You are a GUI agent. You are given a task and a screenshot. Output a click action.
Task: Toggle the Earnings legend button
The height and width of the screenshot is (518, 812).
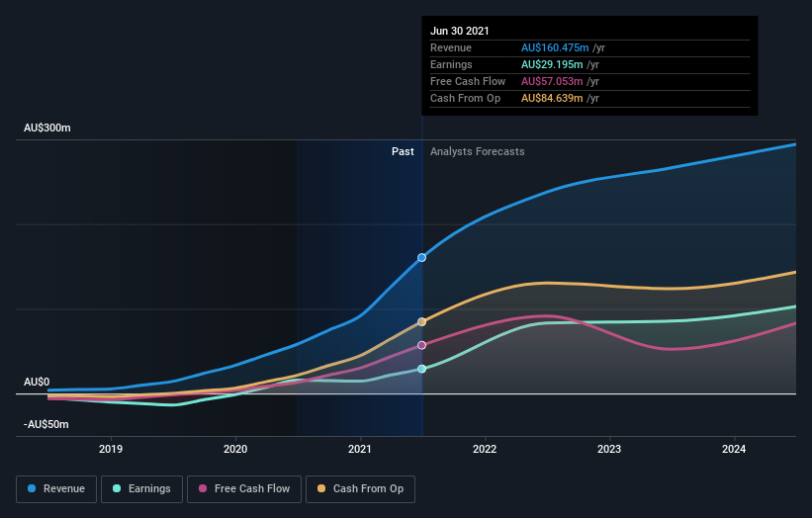click(141, 489)
